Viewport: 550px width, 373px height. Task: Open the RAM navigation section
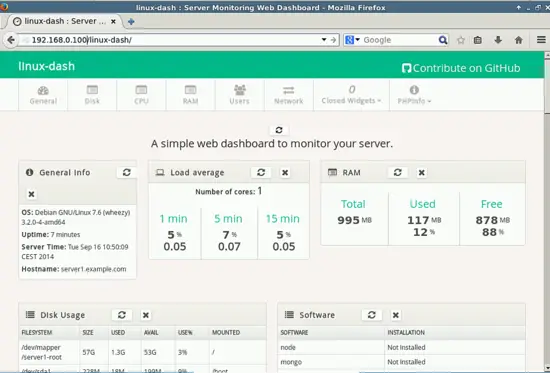click(x=190, y=95)
